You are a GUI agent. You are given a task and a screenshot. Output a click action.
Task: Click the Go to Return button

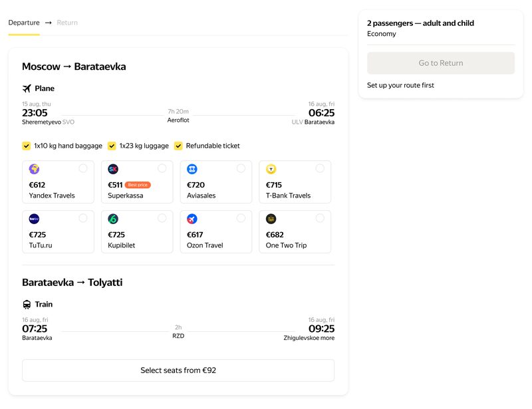coord(441,63)
